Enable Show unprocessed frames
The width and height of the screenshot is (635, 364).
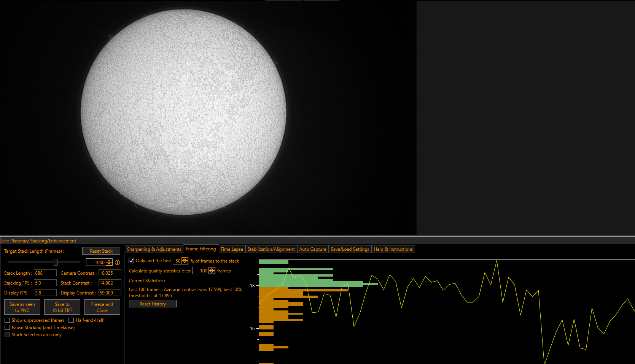[7, 320]
